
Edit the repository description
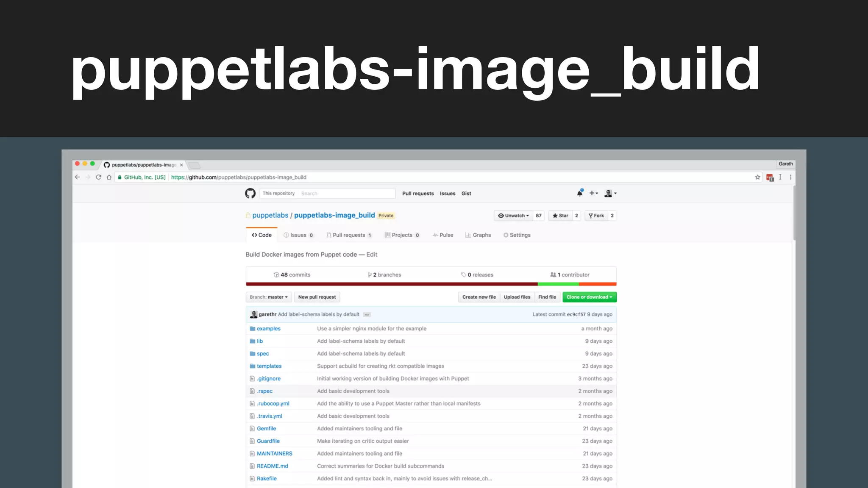[x=372, y=255]
